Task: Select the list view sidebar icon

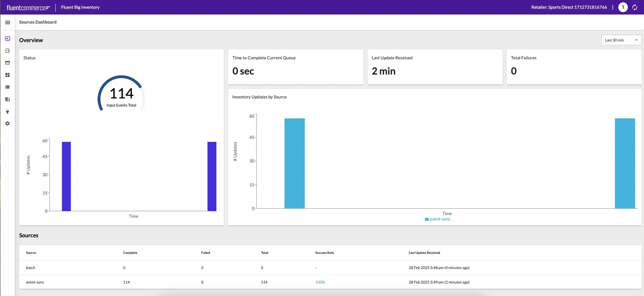Action: 7,87
